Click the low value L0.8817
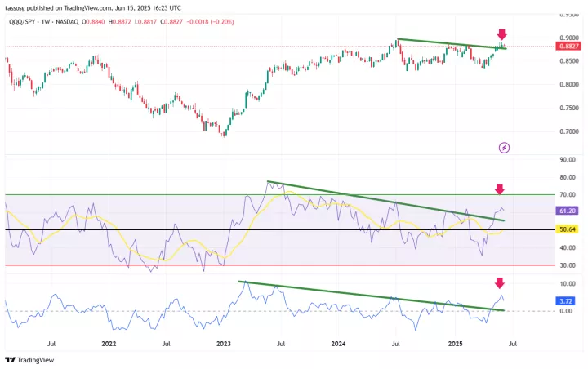This screenshot has width=588, height=369. pyautogui.click(x=145, y=22)
